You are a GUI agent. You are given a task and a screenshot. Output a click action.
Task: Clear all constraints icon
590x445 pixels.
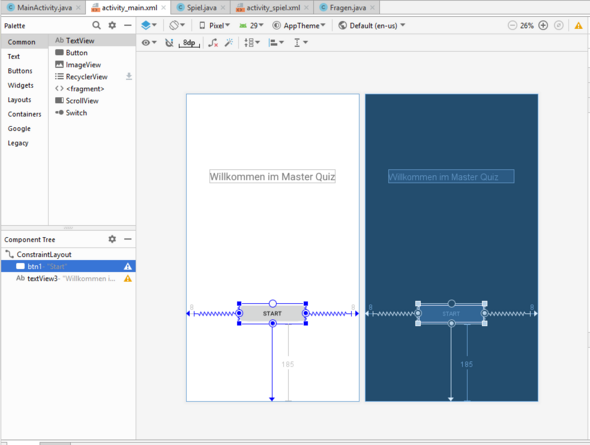[x=213, y=43]
